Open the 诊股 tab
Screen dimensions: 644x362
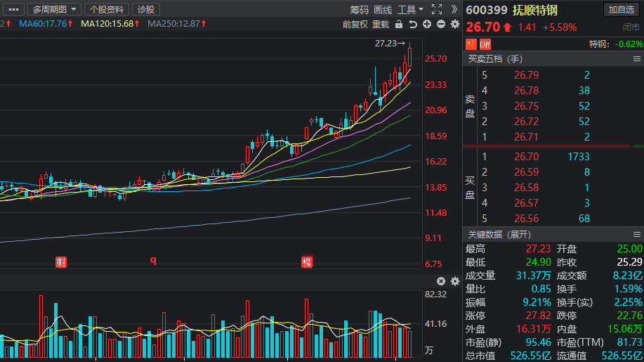[146, 9]
